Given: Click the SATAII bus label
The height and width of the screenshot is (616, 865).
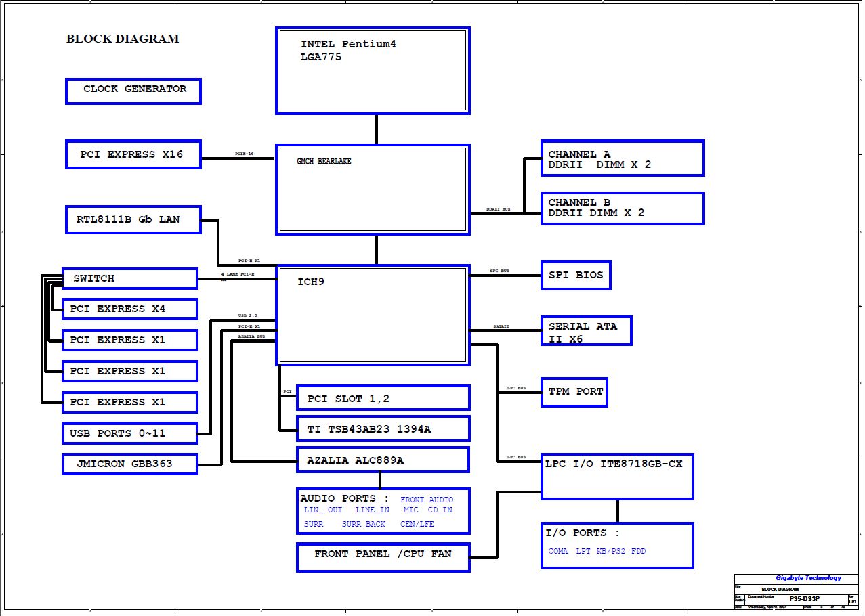Looking at the screenshot, I should (501, 326).
